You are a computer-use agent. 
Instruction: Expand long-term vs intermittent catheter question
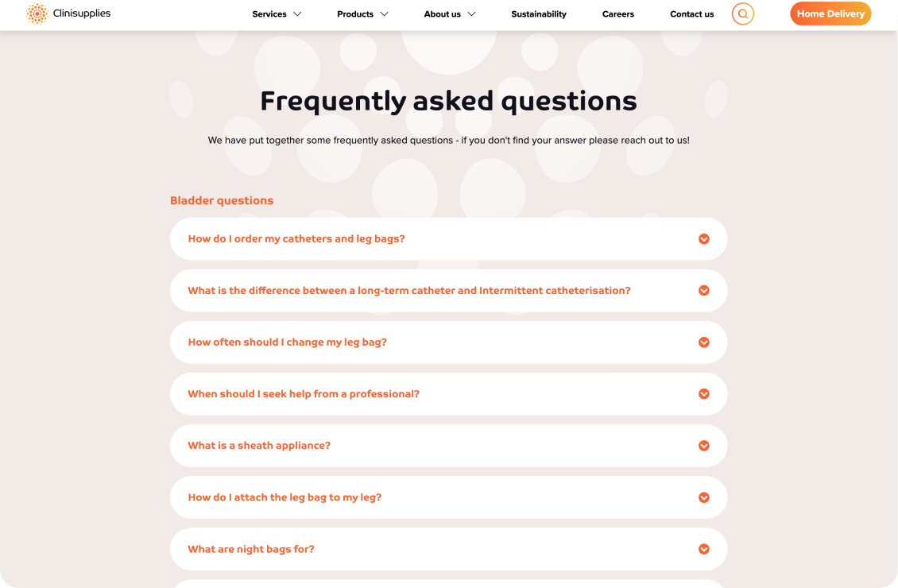pyautogui.click(x=448, y=290)
